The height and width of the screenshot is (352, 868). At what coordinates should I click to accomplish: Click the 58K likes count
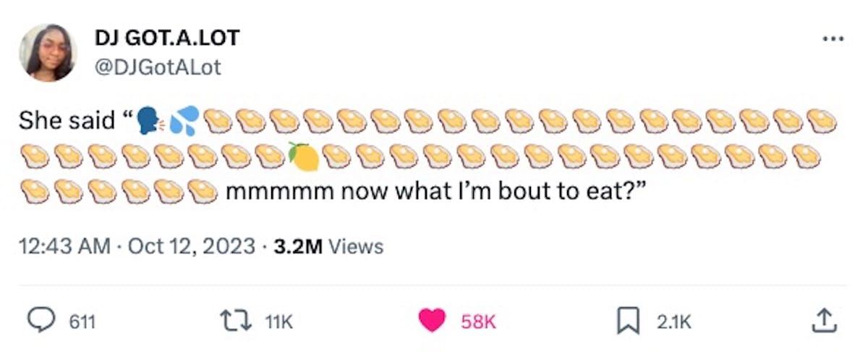(x=478, y=322)
